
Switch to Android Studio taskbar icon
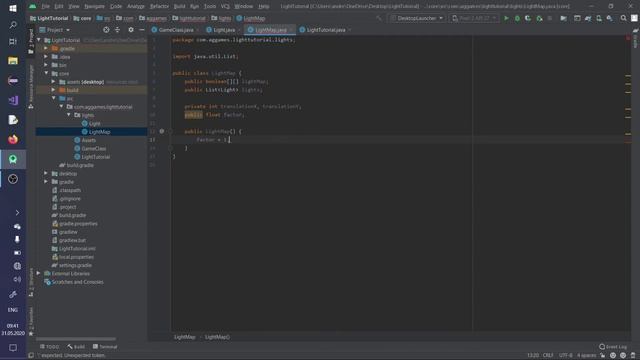coord(13,159)
